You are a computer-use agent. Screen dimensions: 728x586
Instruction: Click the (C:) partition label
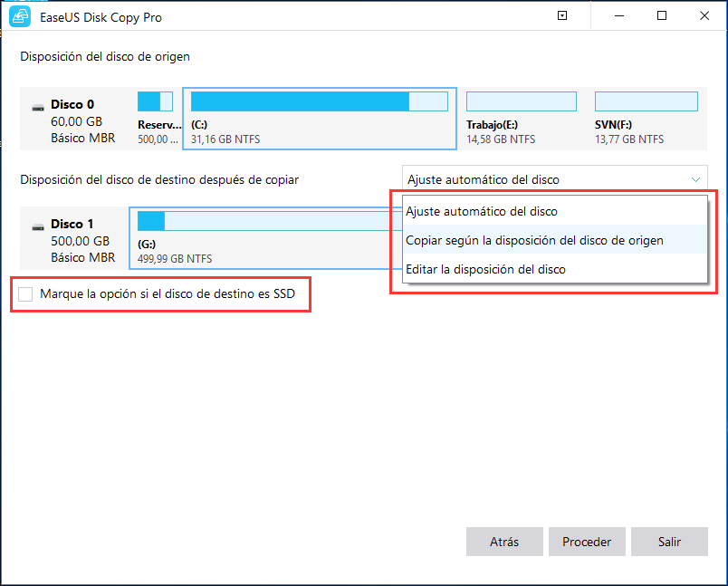pos(199,125)
